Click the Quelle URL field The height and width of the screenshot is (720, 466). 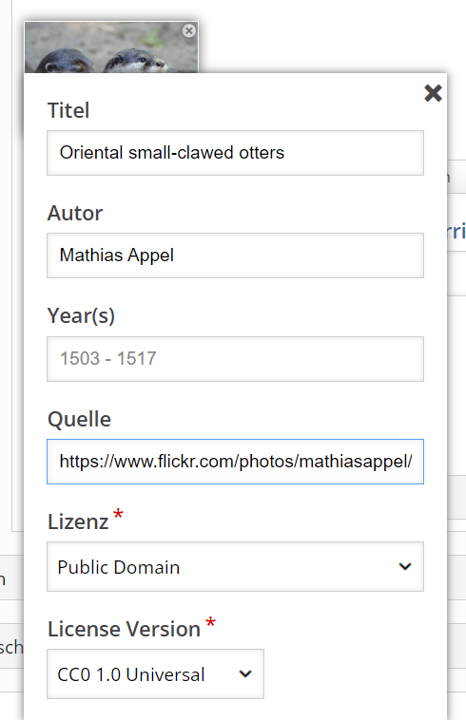click(x=235, y=461)
